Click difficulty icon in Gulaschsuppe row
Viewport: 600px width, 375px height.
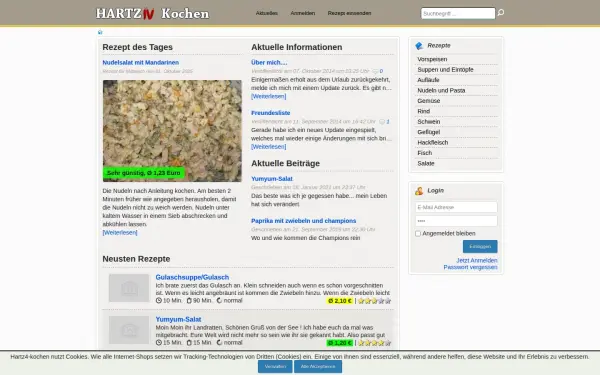[x=219, y=301]
